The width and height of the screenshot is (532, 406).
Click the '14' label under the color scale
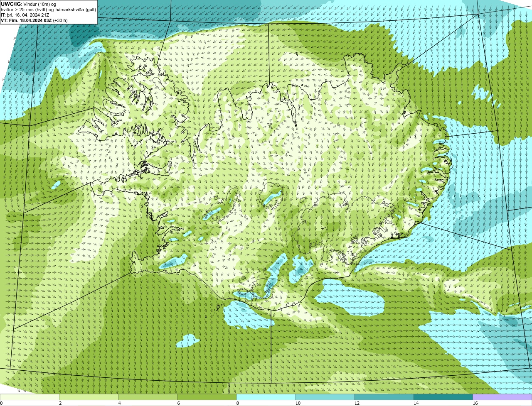[x=416, y=403]
